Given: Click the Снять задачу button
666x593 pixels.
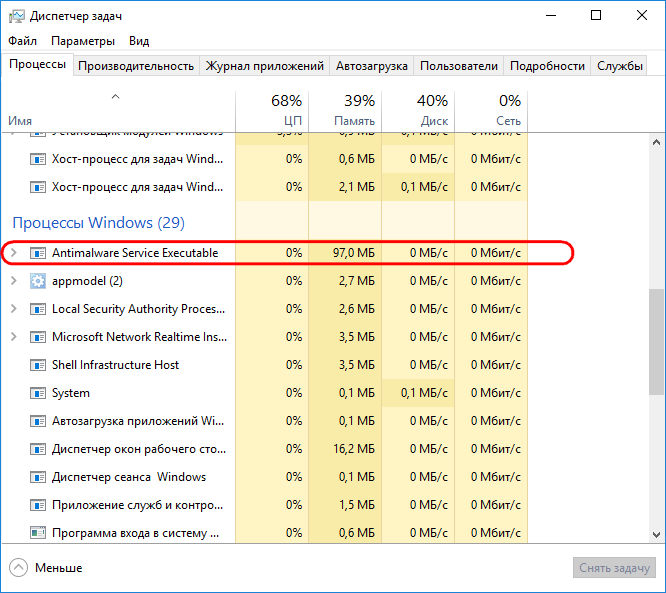Looking at the screenshot, I should (x=614, y=568).
